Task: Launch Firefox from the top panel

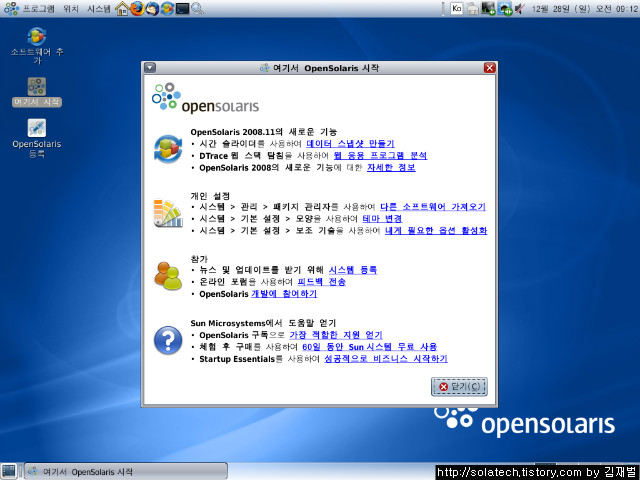Action: pyautogui.click(x=138, y=9)
